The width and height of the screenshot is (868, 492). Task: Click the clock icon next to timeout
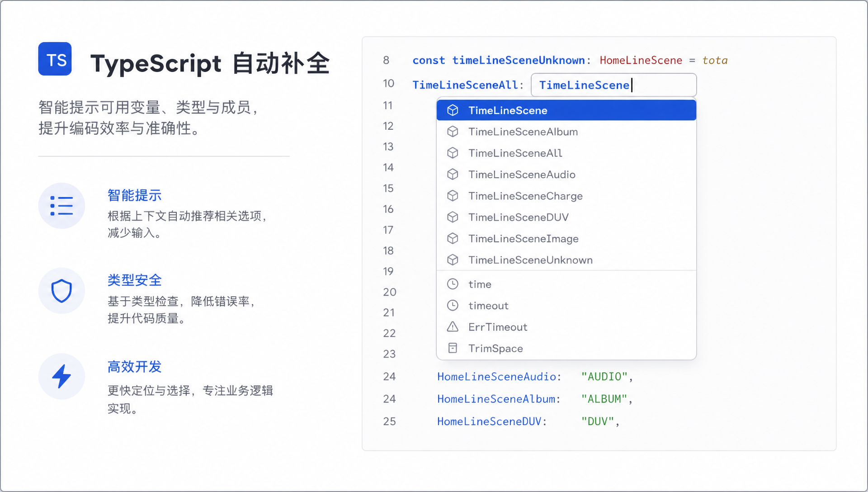(453, 305)
